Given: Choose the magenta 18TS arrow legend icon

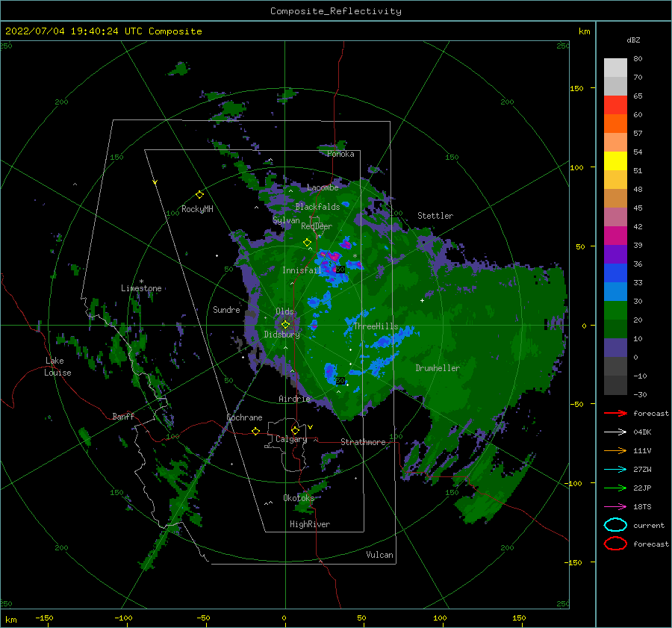Looking at the screenshot, I should coord(615,507).
